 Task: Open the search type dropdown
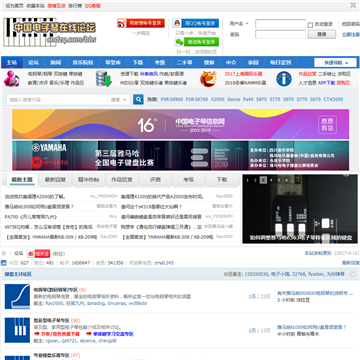tap(119, 99)
